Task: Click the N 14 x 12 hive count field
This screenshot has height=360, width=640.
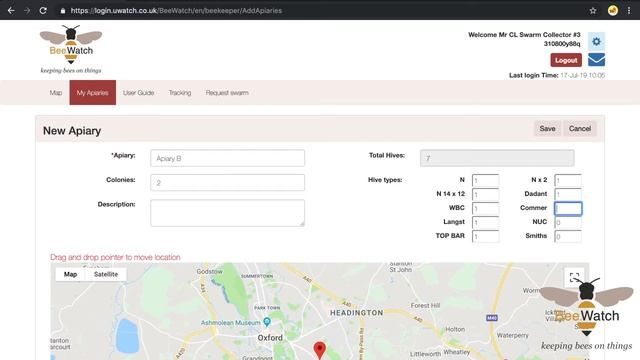Action: tap(485, 194)
